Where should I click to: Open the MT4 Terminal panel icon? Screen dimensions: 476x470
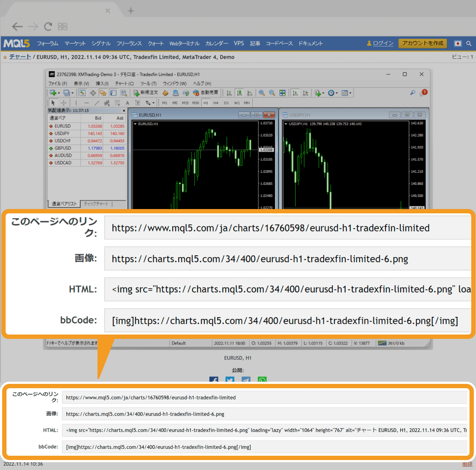pyautogui.click(x=113, y=93)
